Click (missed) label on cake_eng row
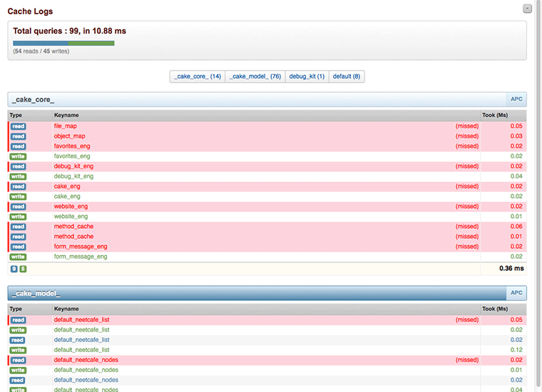The image size is (542, 392). pos(467,186)
